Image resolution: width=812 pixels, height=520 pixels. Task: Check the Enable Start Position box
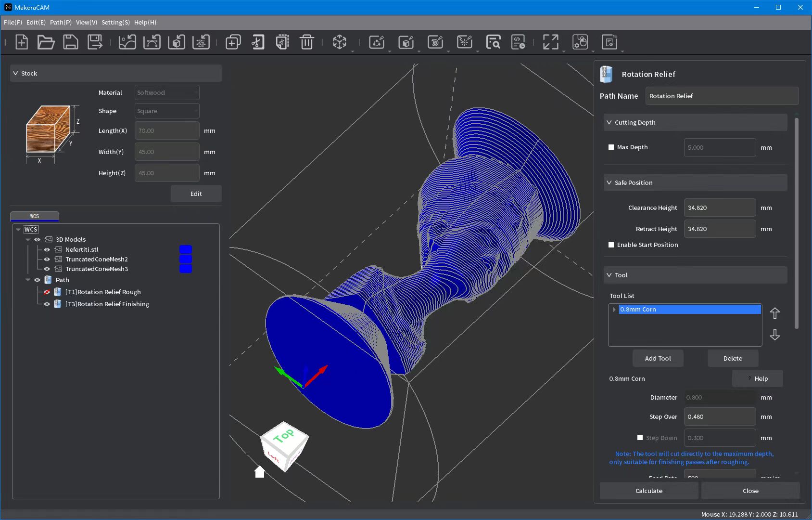pyautogui.click(x=611, y=245)
